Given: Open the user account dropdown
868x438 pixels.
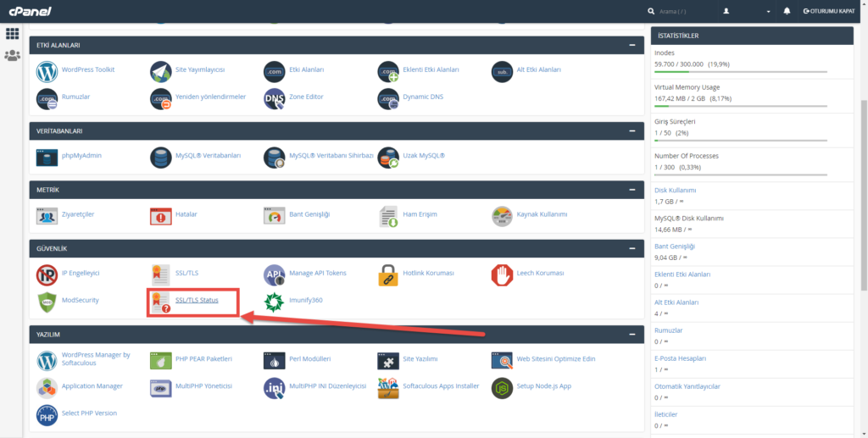Looking at the screenshot, I should 747,11.
